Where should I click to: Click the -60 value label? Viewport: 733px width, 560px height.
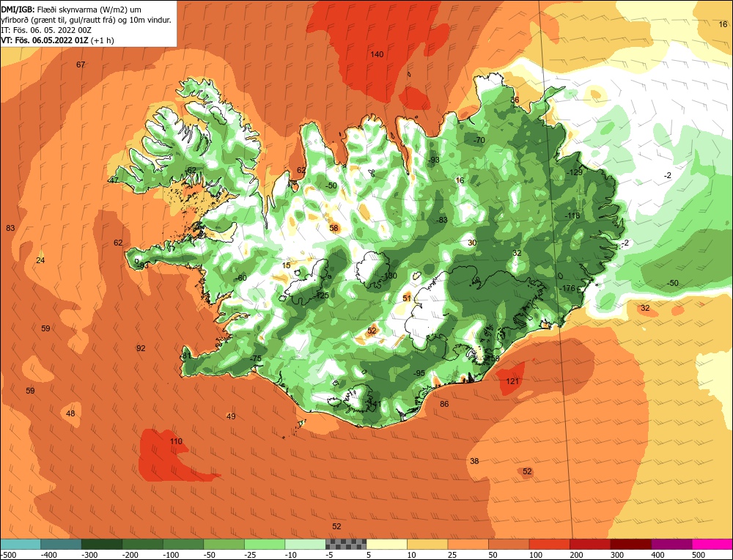(240, 278)
